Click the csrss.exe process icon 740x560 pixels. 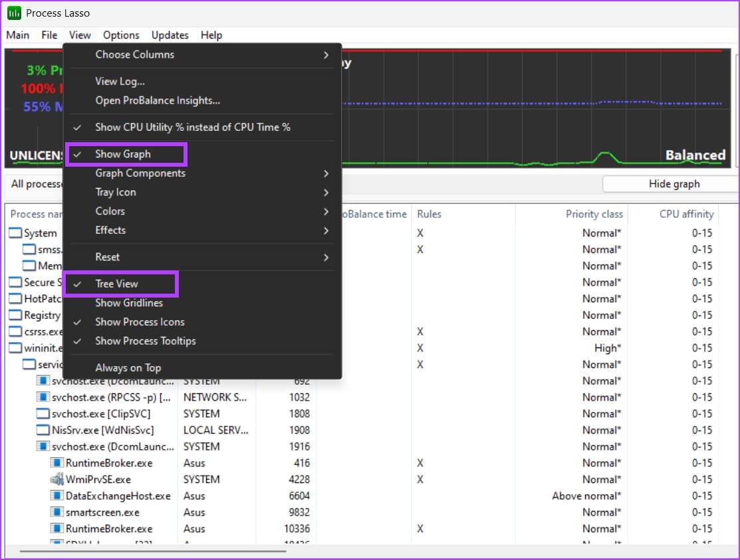click(15, 331)
